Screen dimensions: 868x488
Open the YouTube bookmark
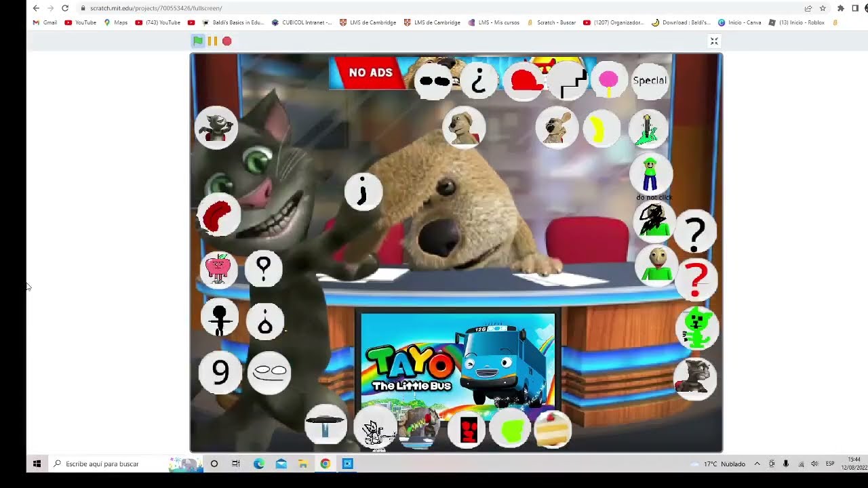(x=81, y=22)
